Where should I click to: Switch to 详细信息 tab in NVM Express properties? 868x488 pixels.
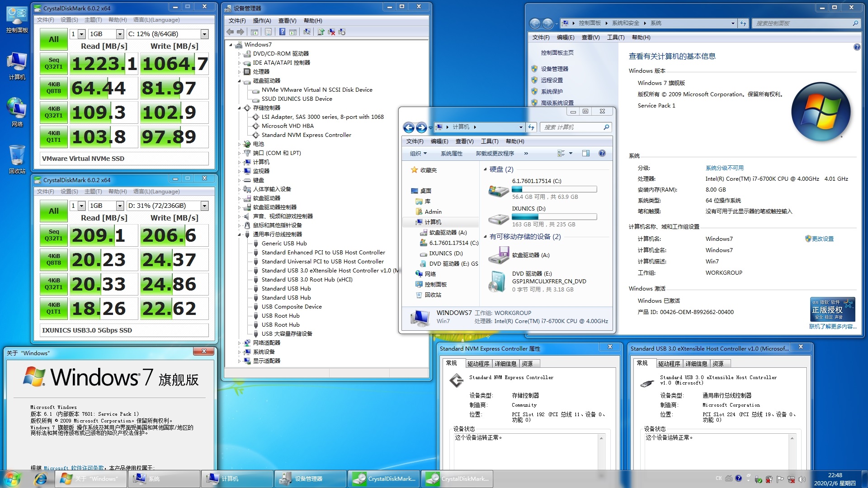tap(505, 364)
